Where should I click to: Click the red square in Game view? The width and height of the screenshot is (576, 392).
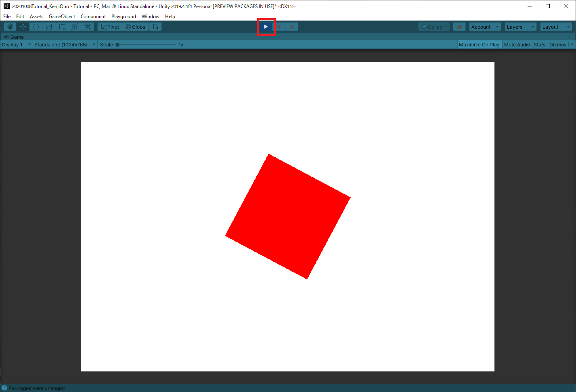coord(288,217)
